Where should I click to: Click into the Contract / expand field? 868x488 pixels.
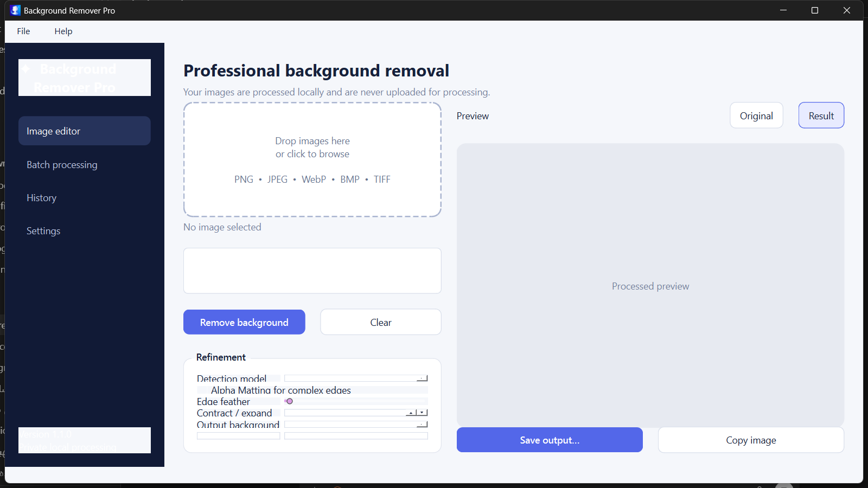point(345,413)
